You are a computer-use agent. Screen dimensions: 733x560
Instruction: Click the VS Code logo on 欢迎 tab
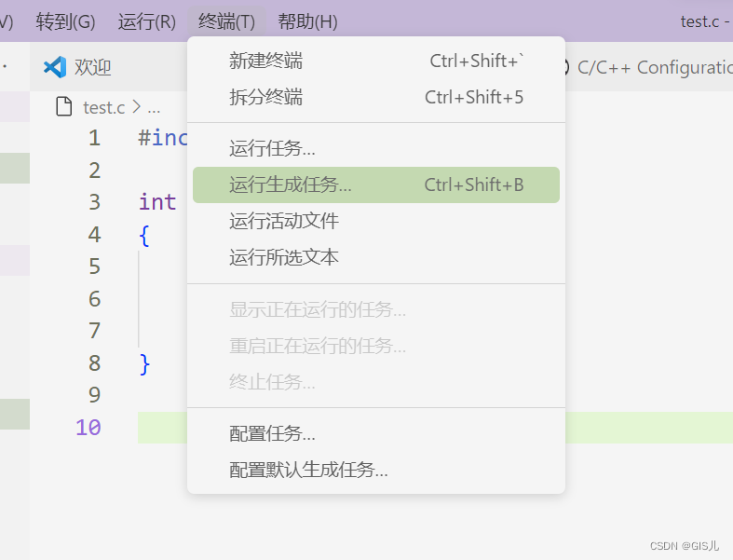point(55,67)
